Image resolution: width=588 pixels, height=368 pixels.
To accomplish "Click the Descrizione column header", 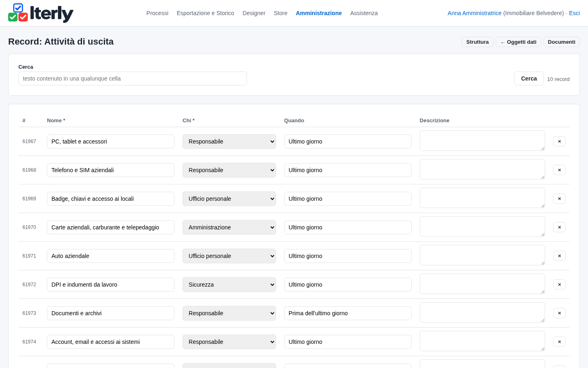I will (x=434, y=121).
